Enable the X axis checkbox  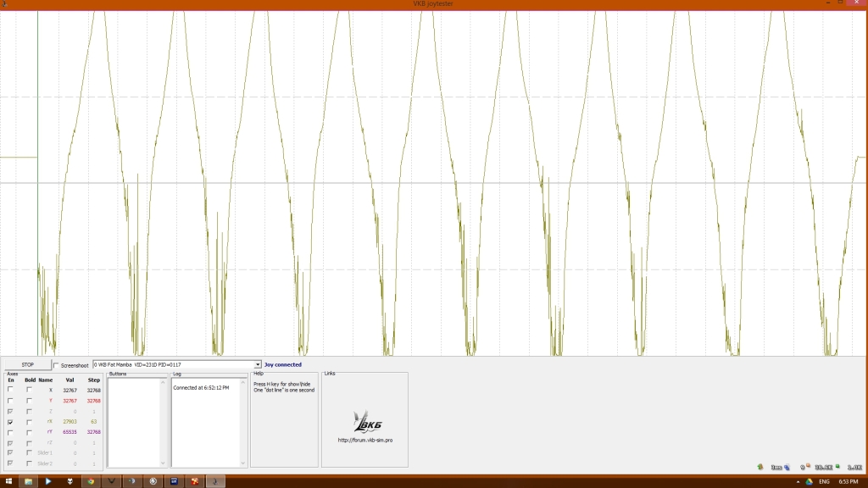click(x=11, y=390)
